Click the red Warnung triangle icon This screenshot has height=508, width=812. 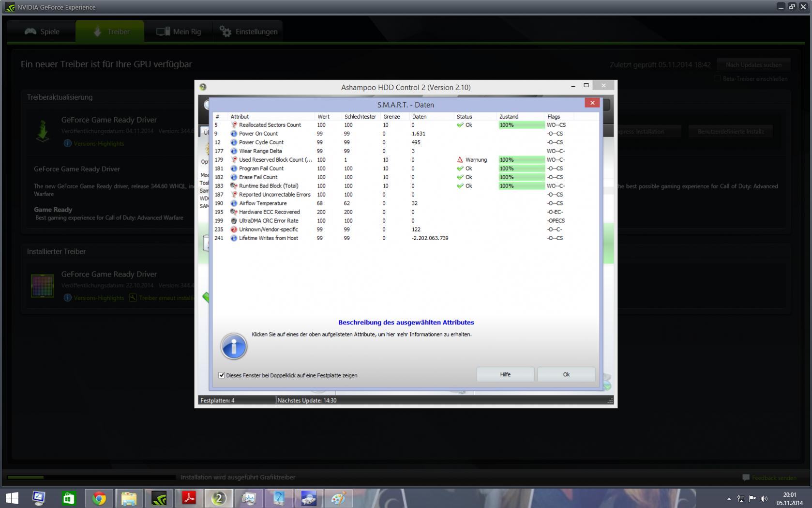[x=460, y=160]
